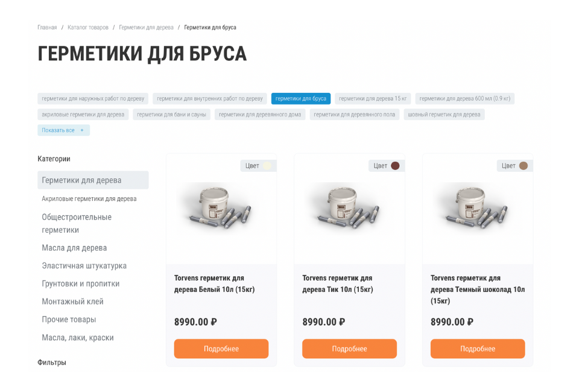The image size is (579, 392).
Task: Open the Torvens Белый product image
Action: coord(221,207)
